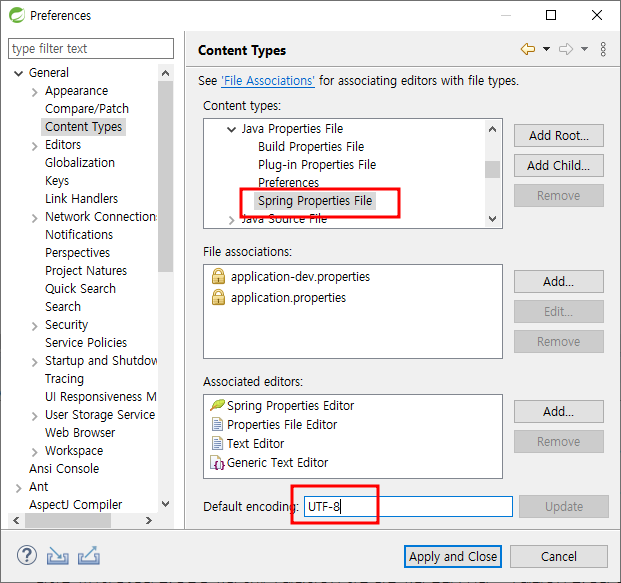Click scroll down arrow in content types list
The width and height of the screenshot is (621, 583).
[492, 219]
